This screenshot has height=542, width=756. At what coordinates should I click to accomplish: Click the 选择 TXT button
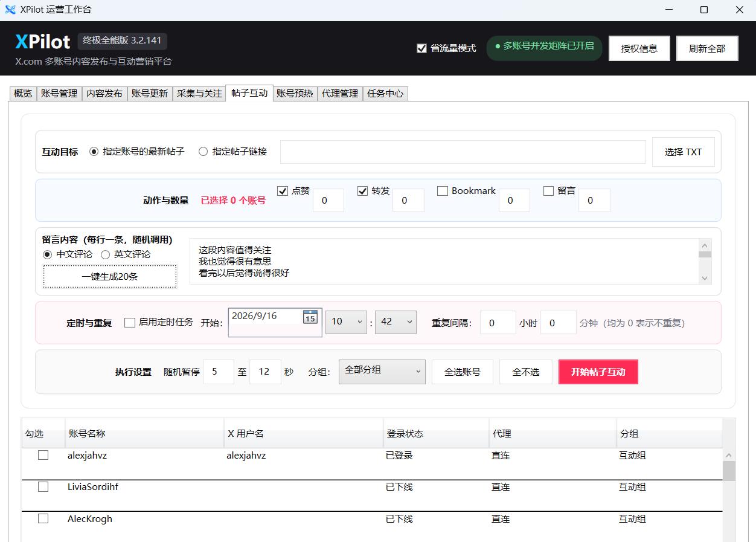pos(683,152)
